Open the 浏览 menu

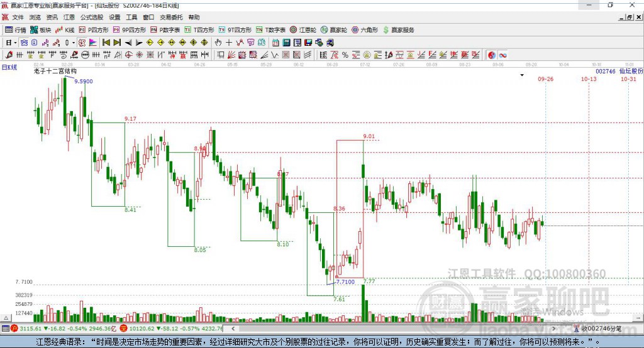pyautogui.click(x=35, y=17)
